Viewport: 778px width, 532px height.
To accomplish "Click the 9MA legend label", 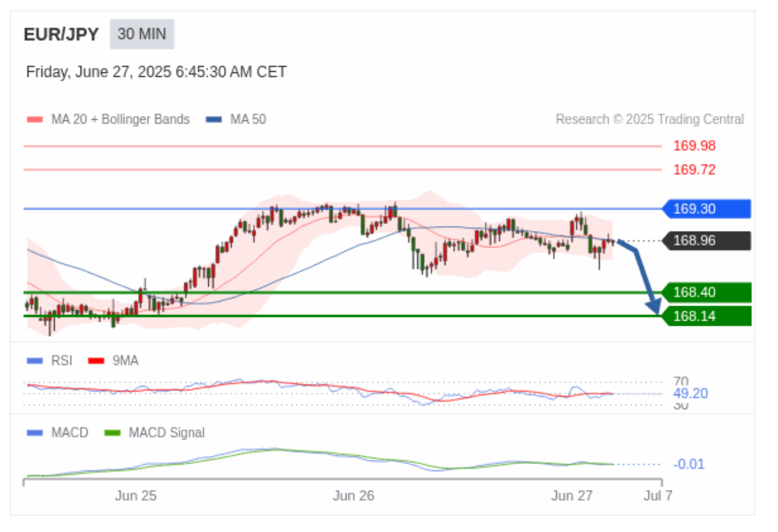I will tap(125, 361).
